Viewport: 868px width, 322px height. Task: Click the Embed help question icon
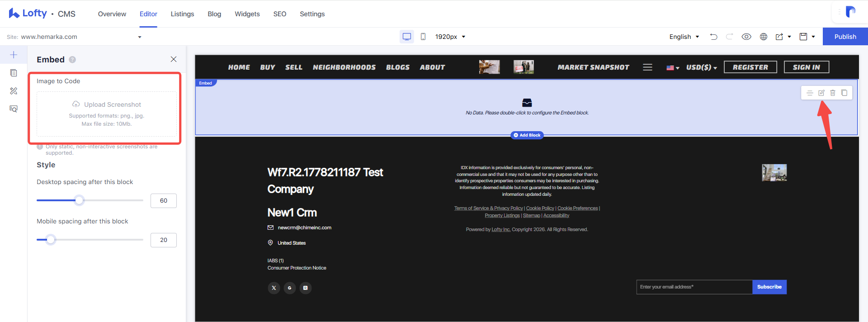(72, 60)
